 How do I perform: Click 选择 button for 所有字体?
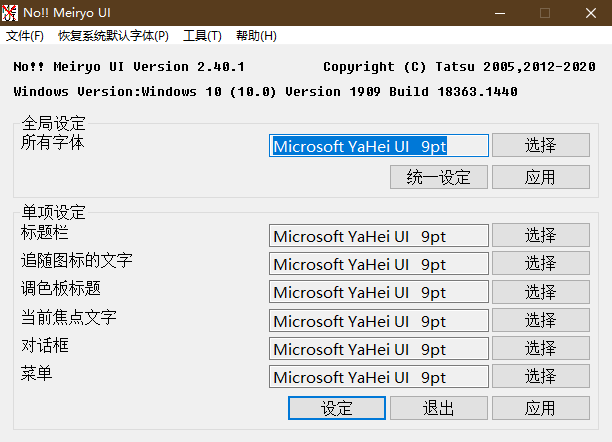point(541,145)
